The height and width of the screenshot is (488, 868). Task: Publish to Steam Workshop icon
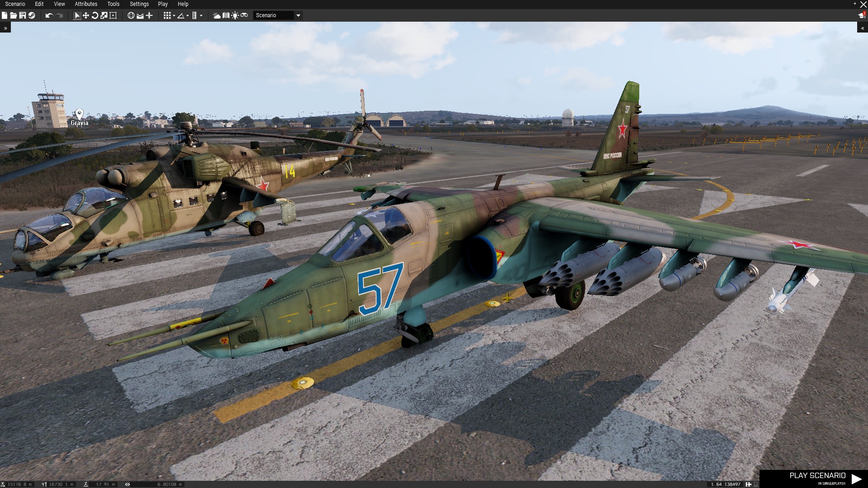[x=32, y=15]
